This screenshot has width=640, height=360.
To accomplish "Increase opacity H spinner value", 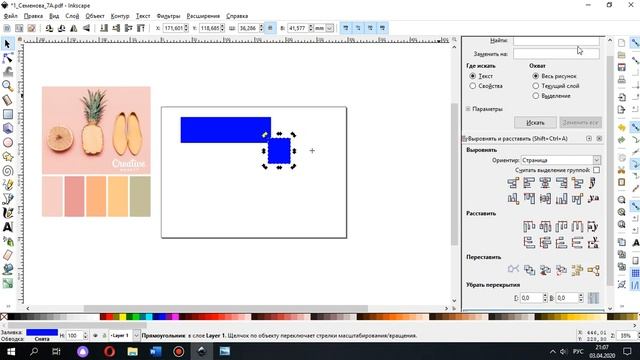I will click(85, 333).
